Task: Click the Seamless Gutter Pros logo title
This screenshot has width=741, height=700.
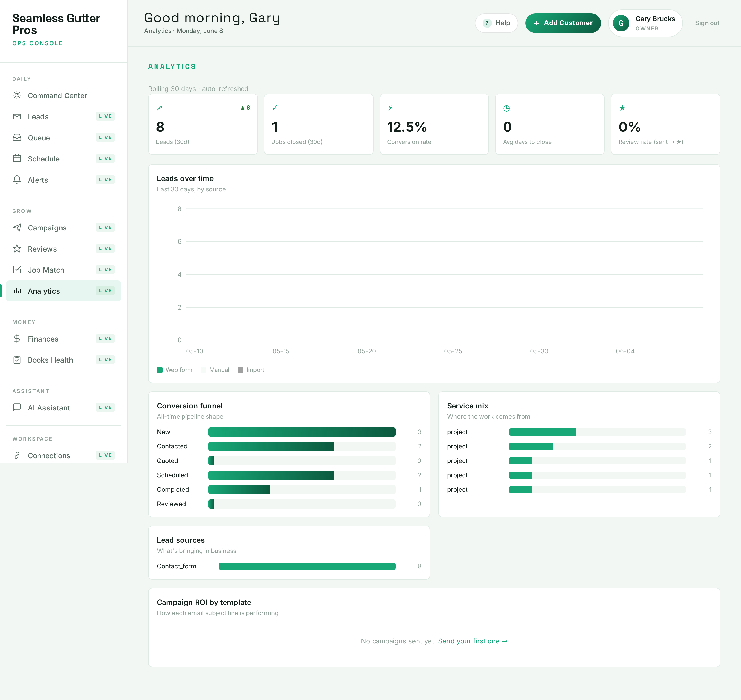Action: 56,24
